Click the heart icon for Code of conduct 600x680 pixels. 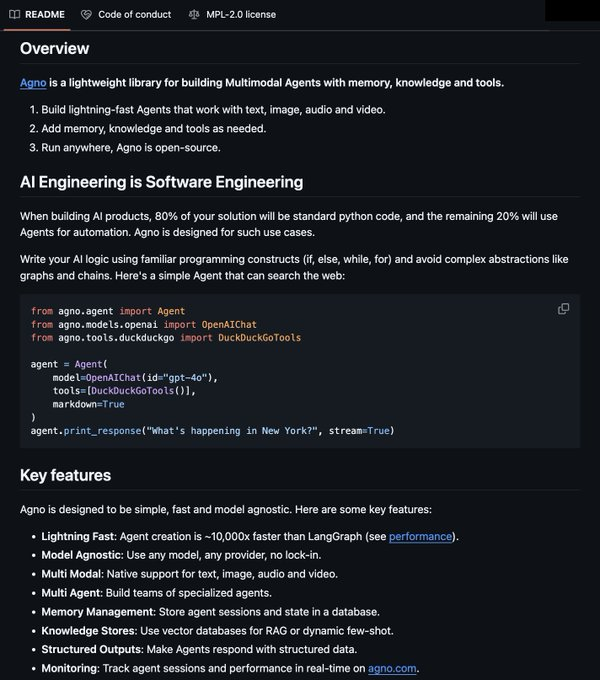[86, 15]
